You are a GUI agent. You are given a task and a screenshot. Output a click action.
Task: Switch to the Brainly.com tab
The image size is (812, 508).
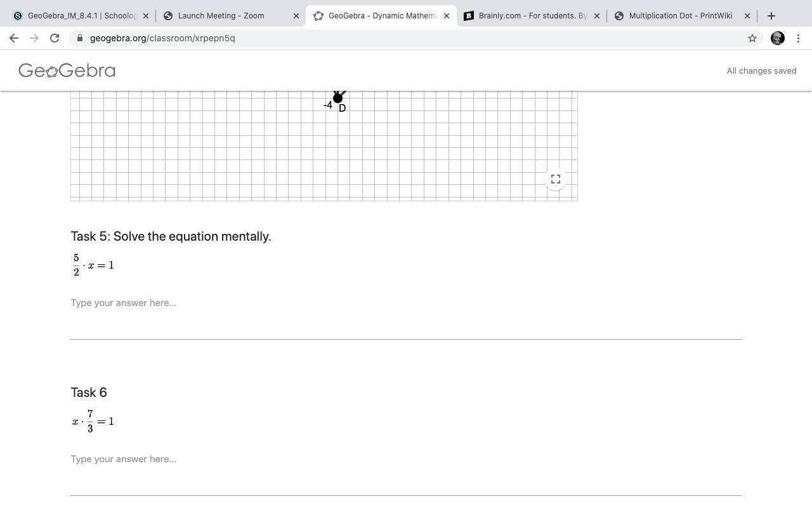[x=532, y=16]
